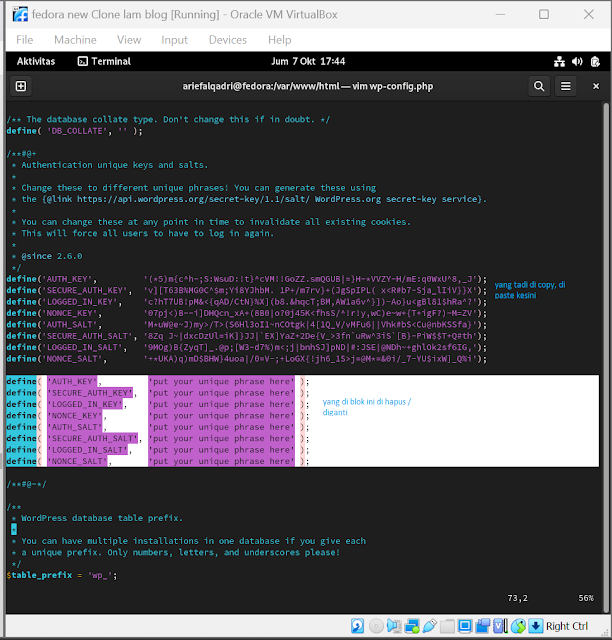Image resolution: width=612 pixels, height=640 pixels.
Task: Open the Input menu
Action: [x=174, y=40]
